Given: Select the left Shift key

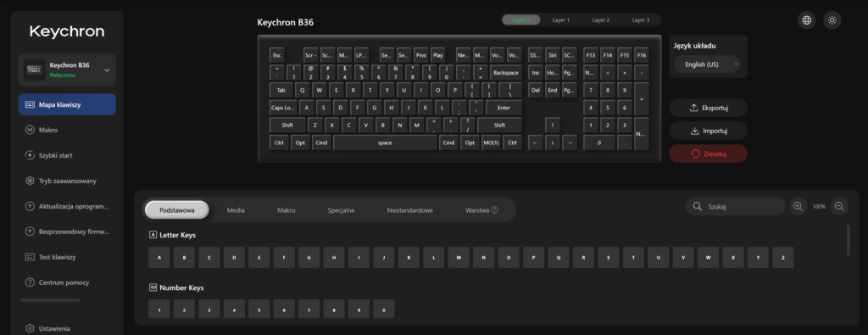Looking at the screenshot, I should [287, 126].
